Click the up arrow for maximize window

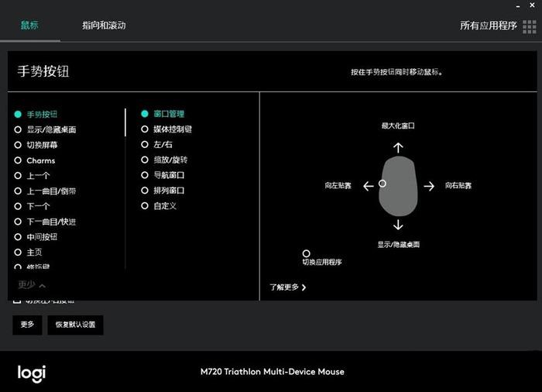point(398,148)
